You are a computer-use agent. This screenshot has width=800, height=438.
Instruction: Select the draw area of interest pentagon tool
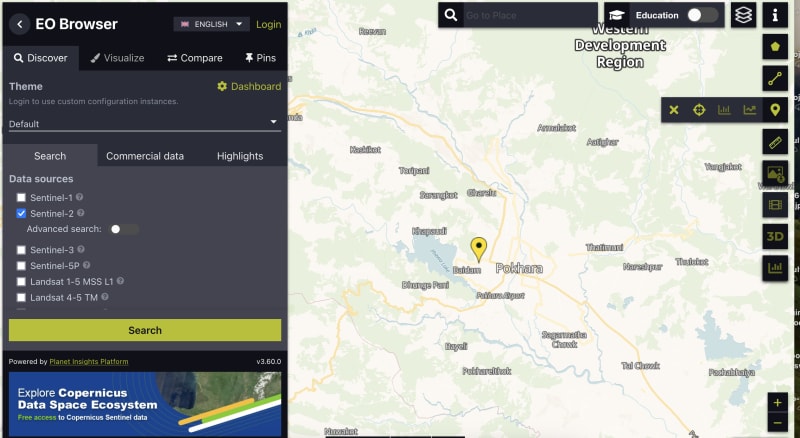point(775,47)
